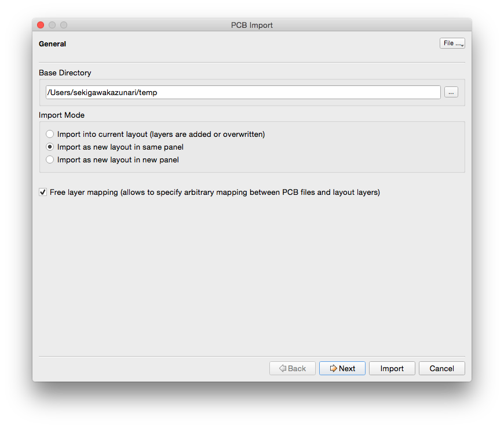Image resolution: width=504 pixels, height=428 pixels.
Task: Cancel the PCB Import dialog
Action: (x=441, y=368)
